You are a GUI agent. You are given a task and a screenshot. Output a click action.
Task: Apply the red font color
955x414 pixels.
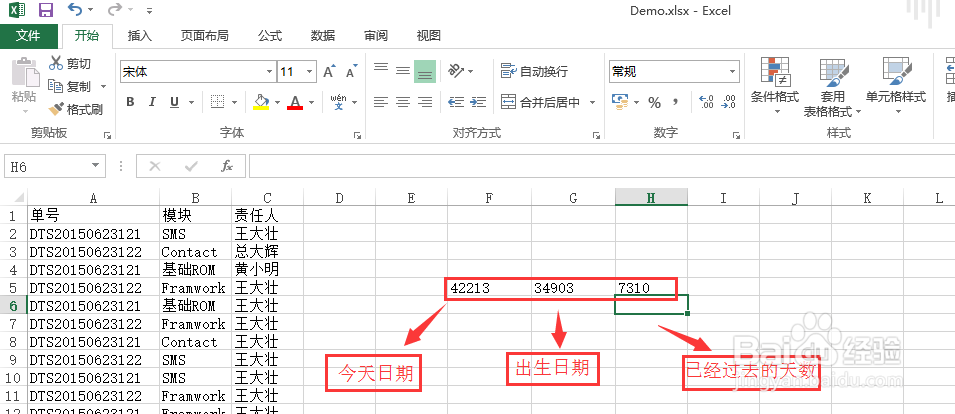pos(296,102)
